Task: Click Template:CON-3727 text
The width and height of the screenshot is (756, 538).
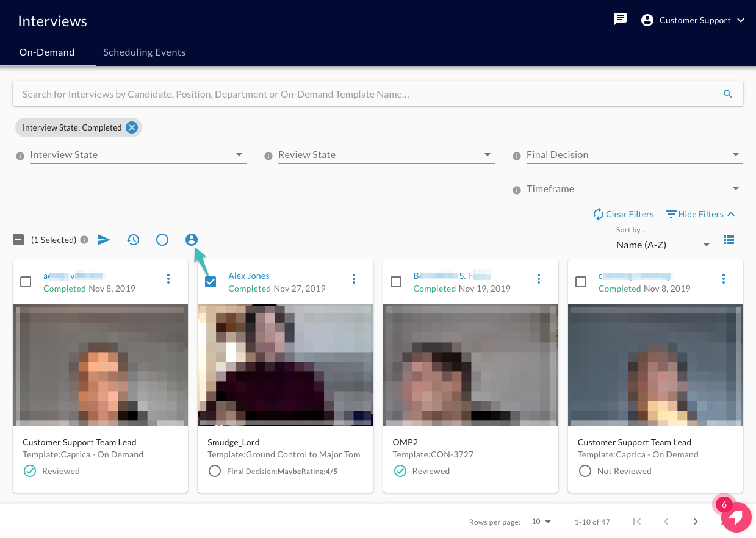Action: click(x=433, y=454)
